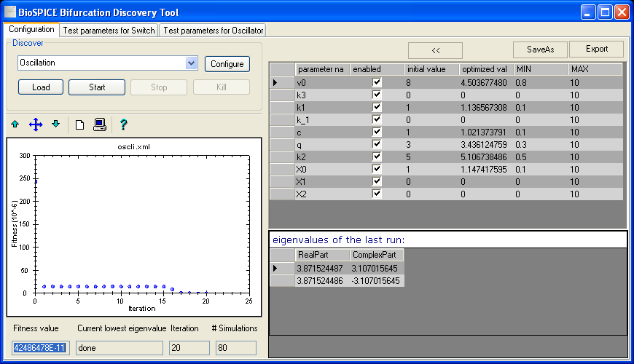Toggle enabled checkbox for k_1
The height and width of the screenshot is (364, 634).
pyautogui.click(x=377, y=119)
